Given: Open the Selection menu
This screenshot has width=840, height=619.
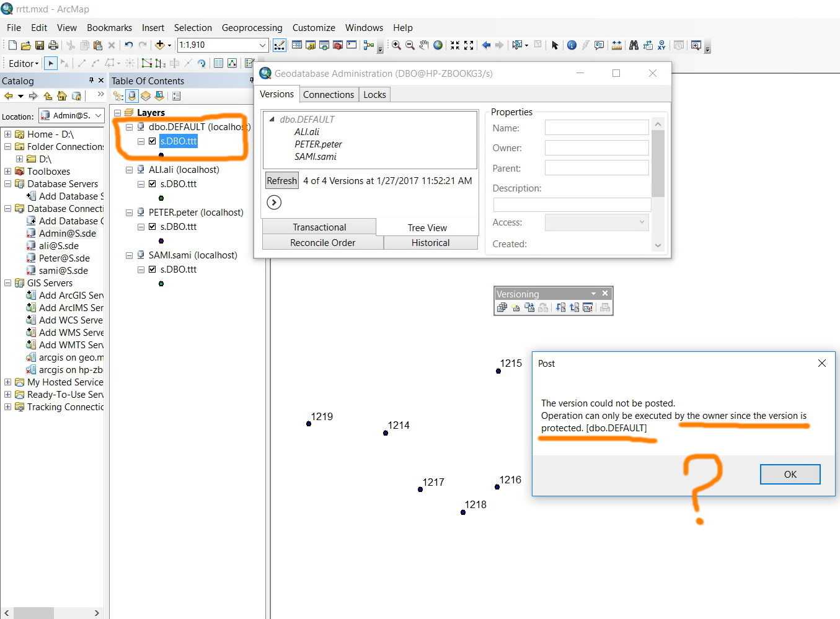Looking at the screenshot, I should [193, 28].
